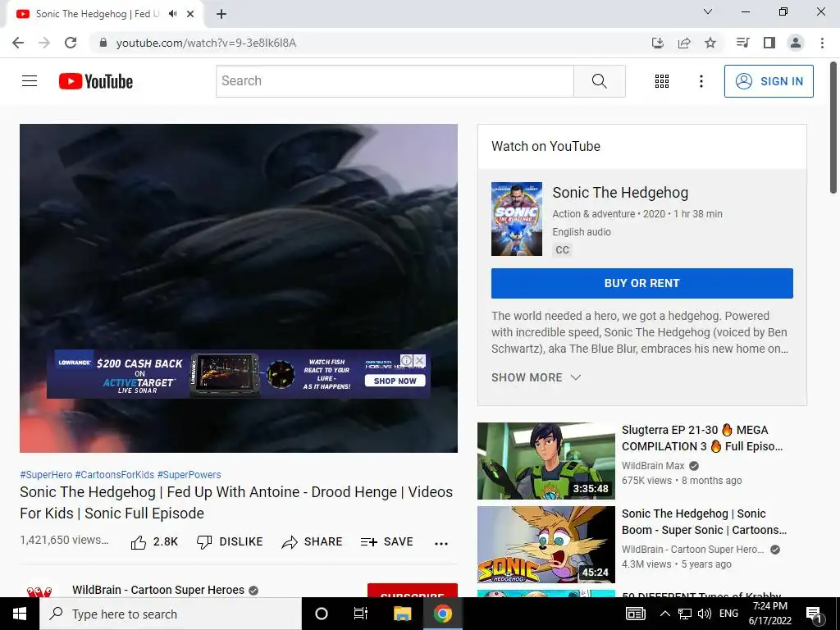
Task: Open WildBrain - Cartoon Super Heroes channel
Action: [x=158, y=590]
